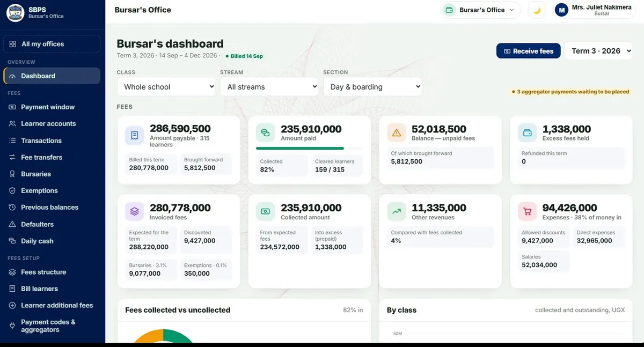Click the Refunded this term 0 box
644x347 pixels.
click(572, 158)
